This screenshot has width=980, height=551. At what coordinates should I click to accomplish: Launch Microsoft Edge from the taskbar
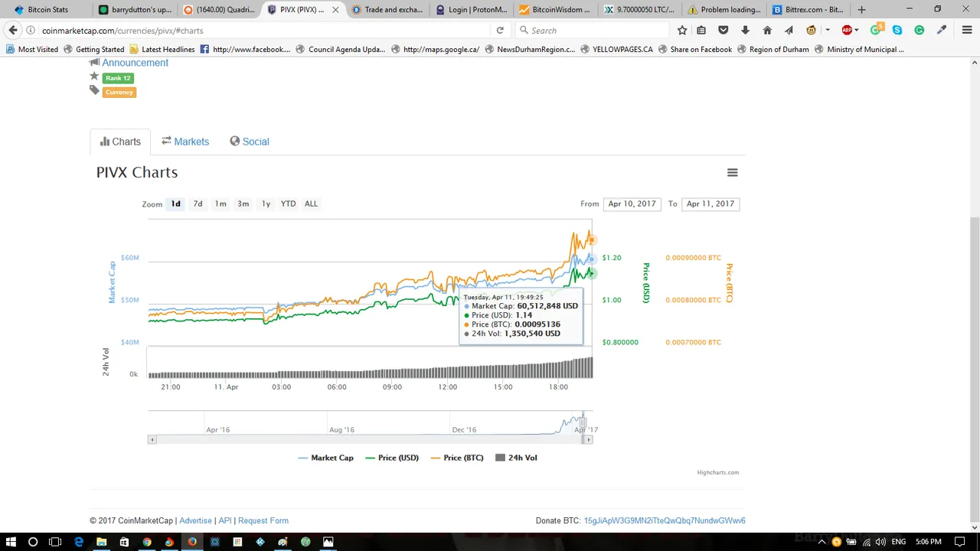coord(79,542)
